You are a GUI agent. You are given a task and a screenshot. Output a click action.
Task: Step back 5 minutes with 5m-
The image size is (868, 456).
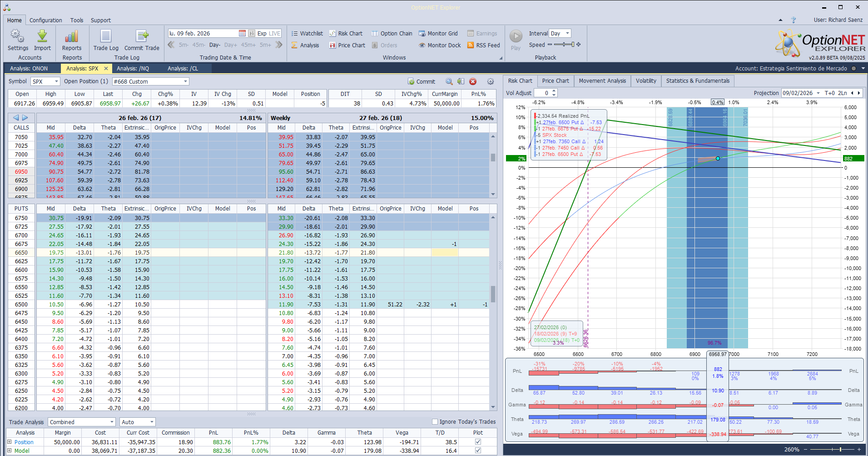click(184, 45)
